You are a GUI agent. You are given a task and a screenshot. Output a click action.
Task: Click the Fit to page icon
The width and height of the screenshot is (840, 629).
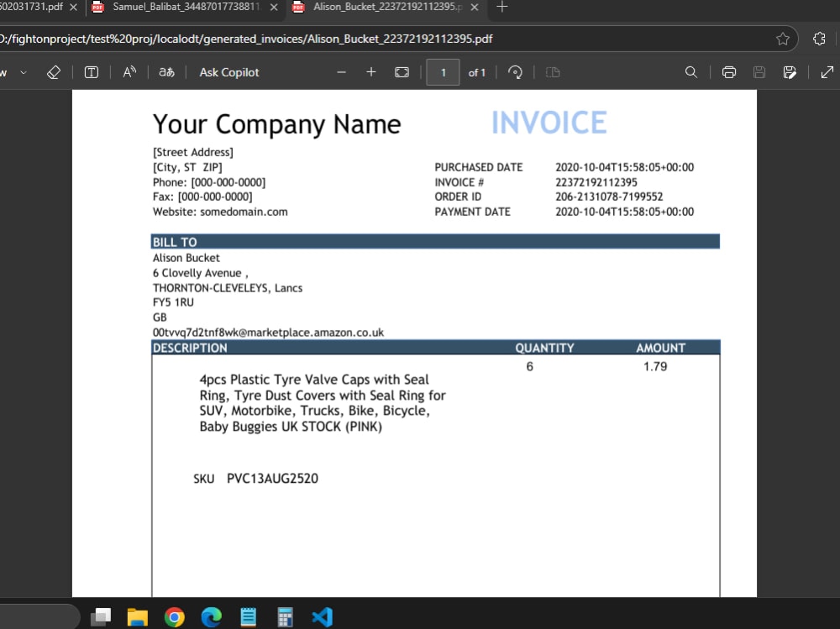pyautogui.click(x=402, y=72)
